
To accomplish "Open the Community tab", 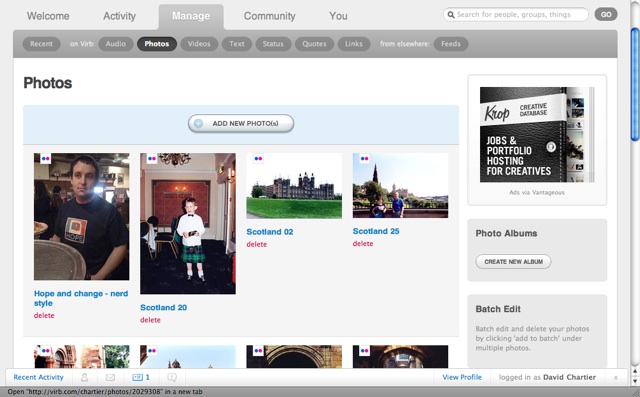I will [269, 16].
